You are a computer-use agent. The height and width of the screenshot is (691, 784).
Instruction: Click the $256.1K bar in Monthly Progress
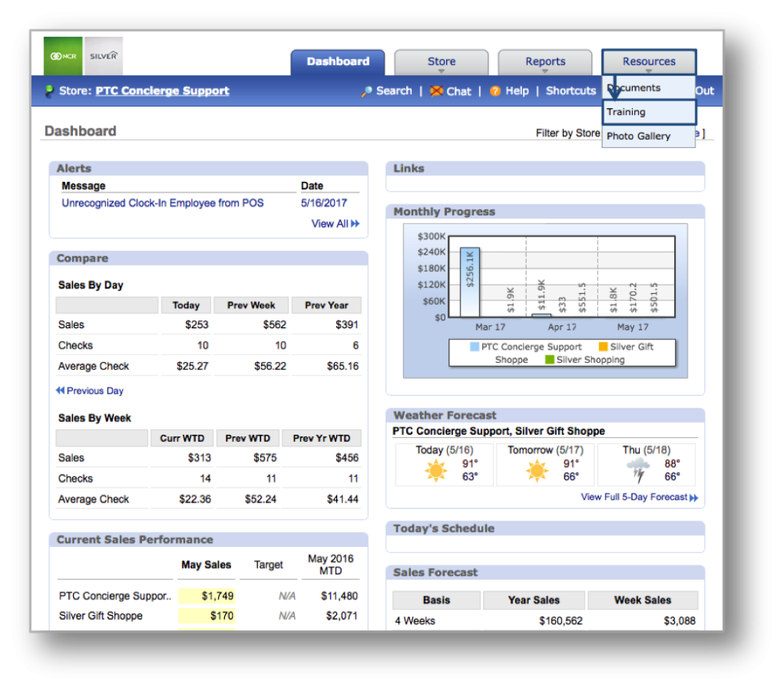(470, 282)
